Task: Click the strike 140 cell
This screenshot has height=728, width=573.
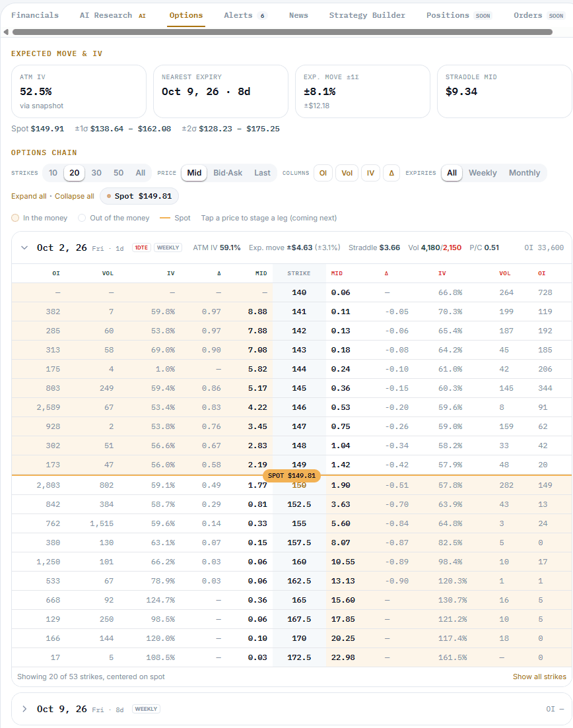Action: point(299,292)
